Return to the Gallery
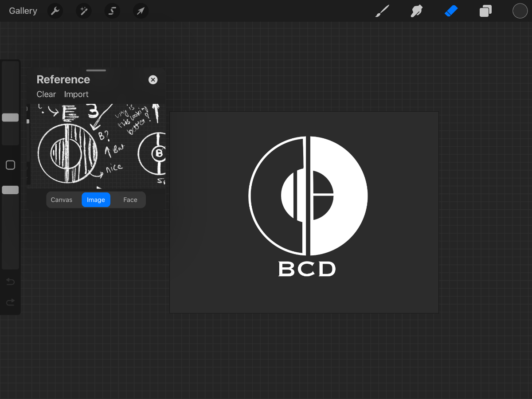 [23, 11]
